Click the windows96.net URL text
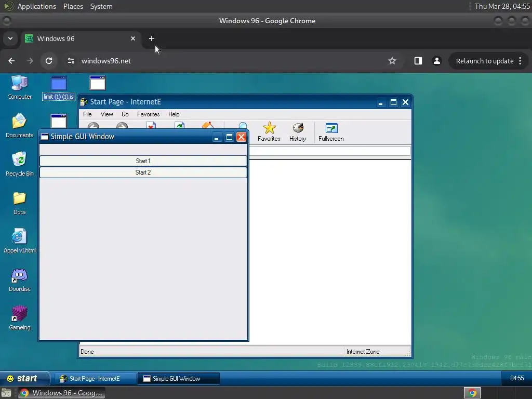 (106, 61)
